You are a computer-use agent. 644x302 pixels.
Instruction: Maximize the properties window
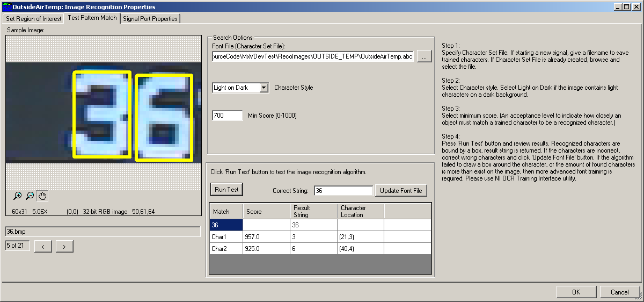[626, 7]
